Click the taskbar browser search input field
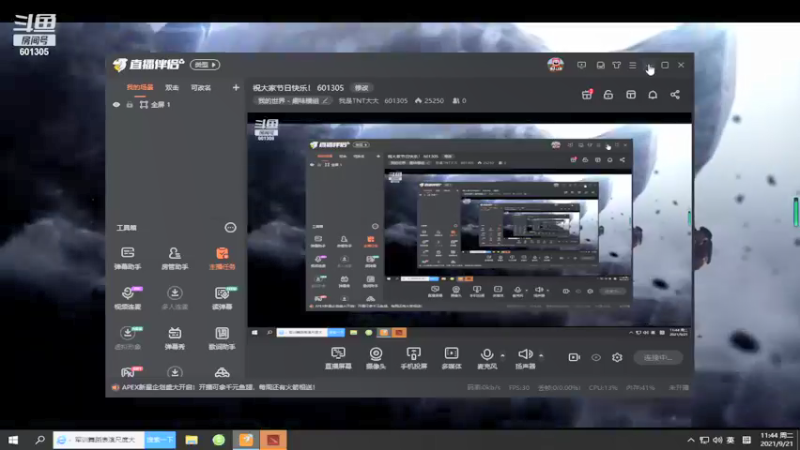 (98, 440)
